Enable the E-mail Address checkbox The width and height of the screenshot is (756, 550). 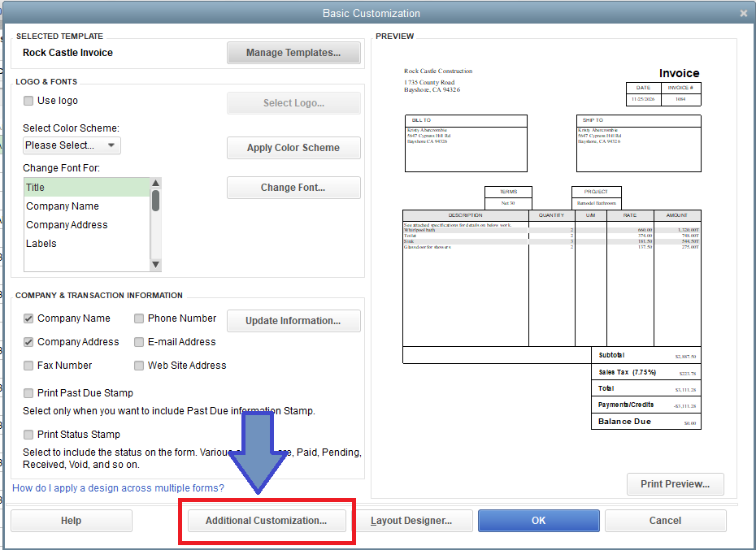click(x=139, y=342)
